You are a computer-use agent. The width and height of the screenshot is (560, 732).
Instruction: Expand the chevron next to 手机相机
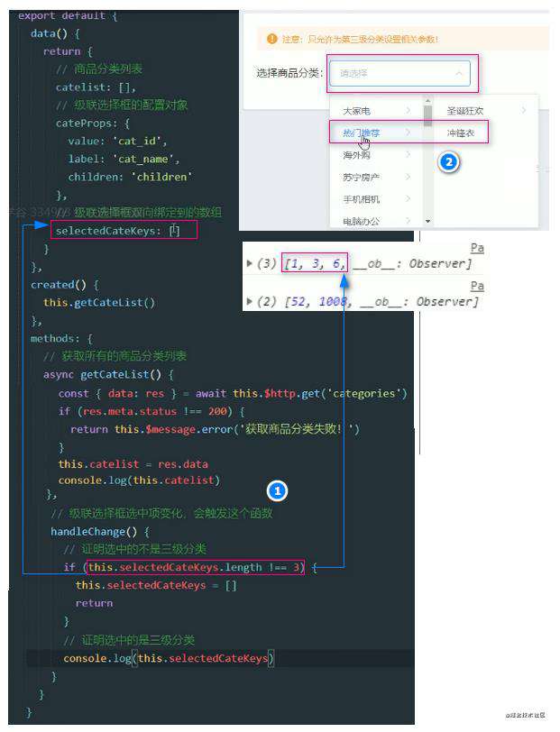(409, 198)
